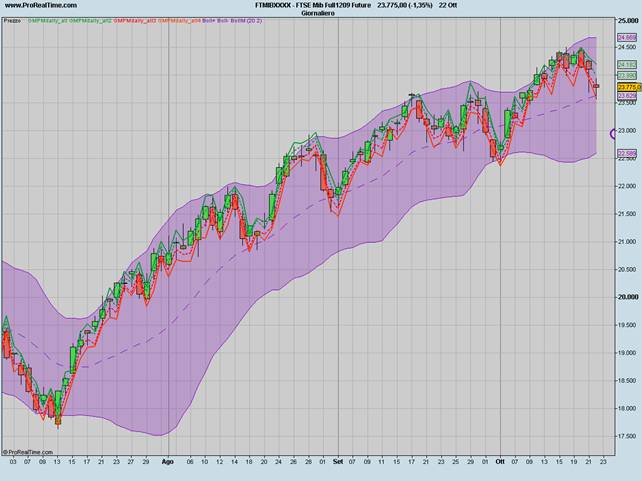Click the 25.000 price axis label

pos(628,20)
